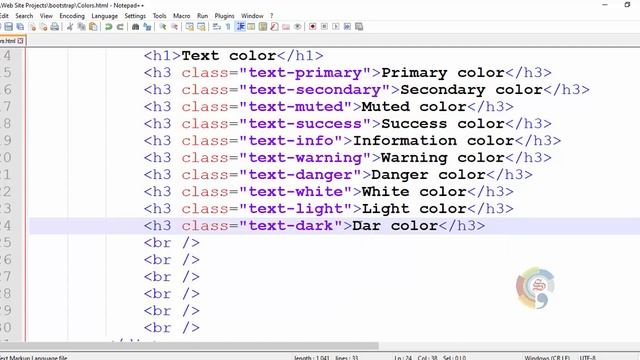Click the "Success color" text
The image size is (640, 360).
(443, 124)
